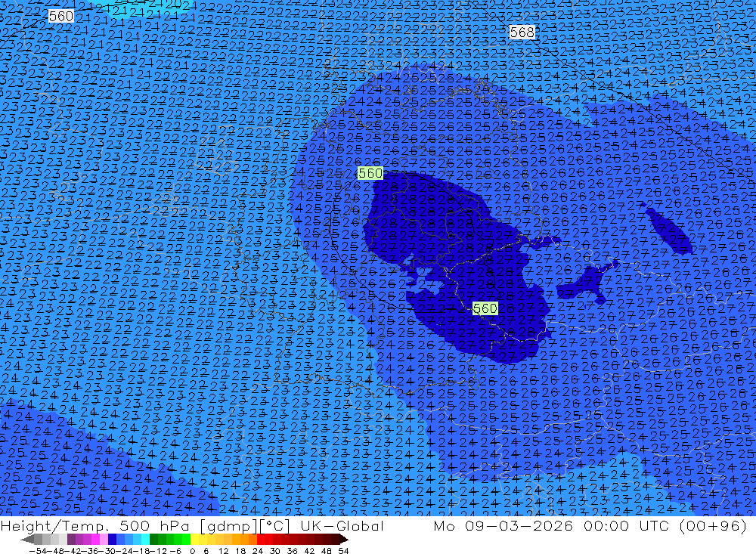Click the yellow legend swatch above 0
Screen dimensions: 756x554
pyautogui.click(x=195, y=540)
